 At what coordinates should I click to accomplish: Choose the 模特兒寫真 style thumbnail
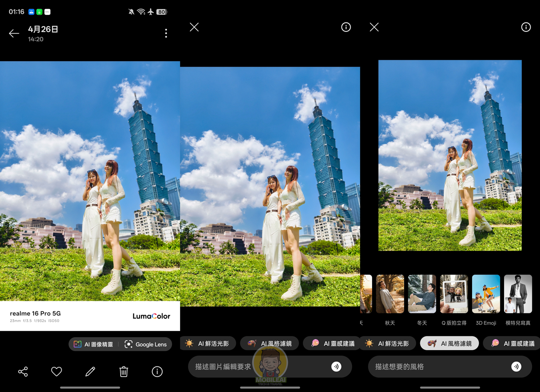point(518,294)
